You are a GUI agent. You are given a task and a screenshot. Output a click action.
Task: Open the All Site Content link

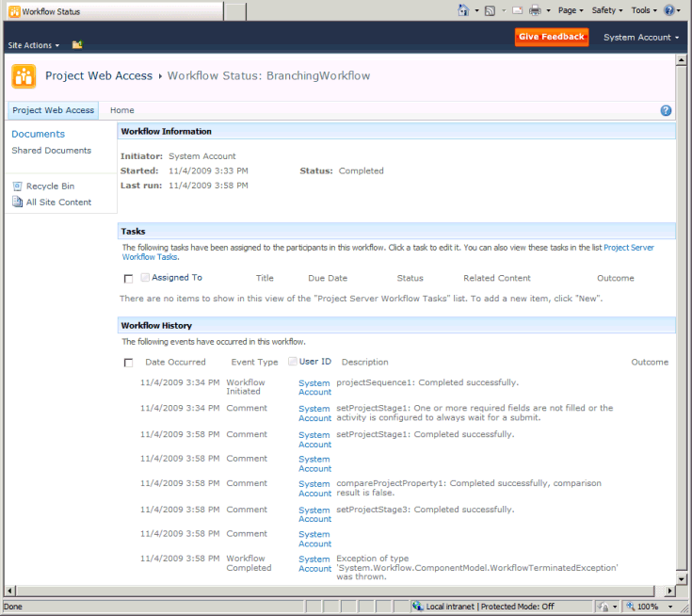pyautogui.click(x=58, y=203)
